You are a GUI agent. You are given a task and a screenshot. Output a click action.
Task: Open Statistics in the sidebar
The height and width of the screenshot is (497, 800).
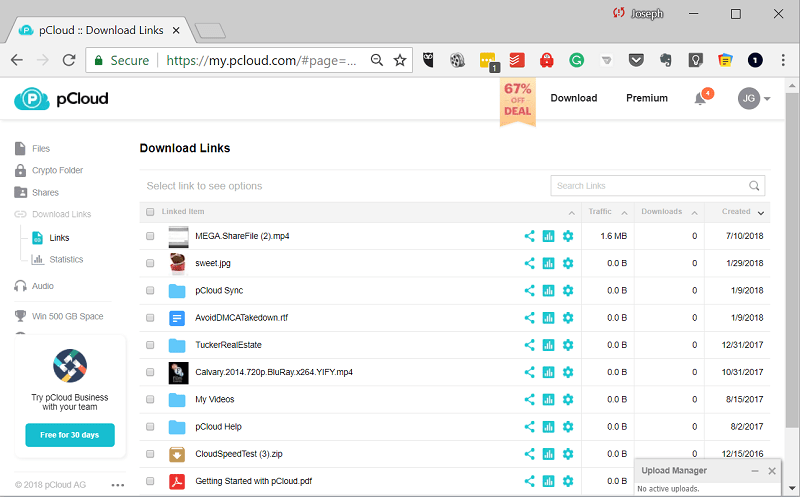(66, 260)
